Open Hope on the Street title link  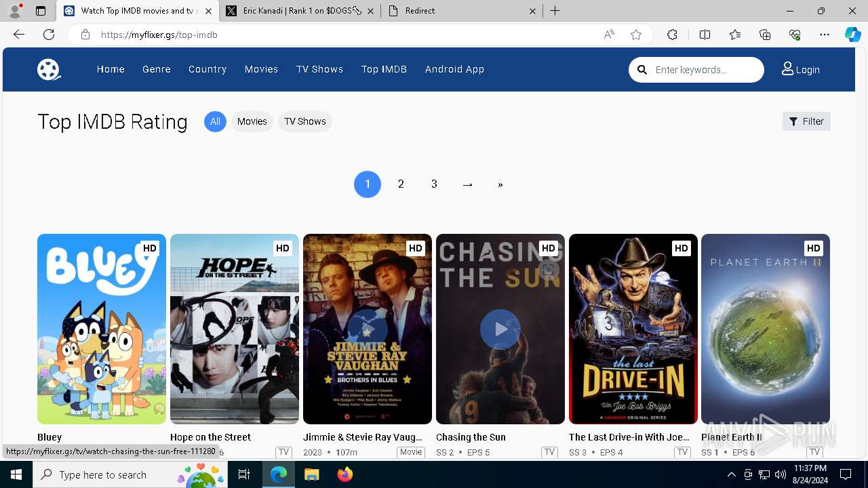click(x=210, y=437)
